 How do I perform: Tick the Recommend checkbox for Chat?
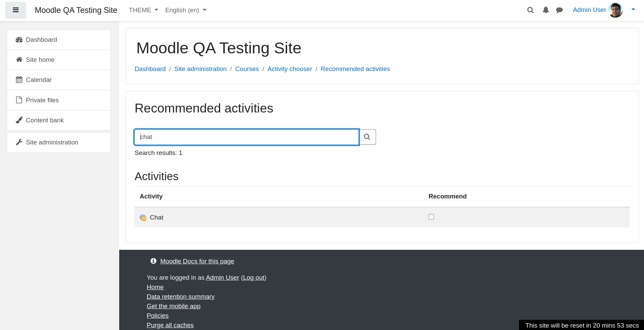[431, 217]
